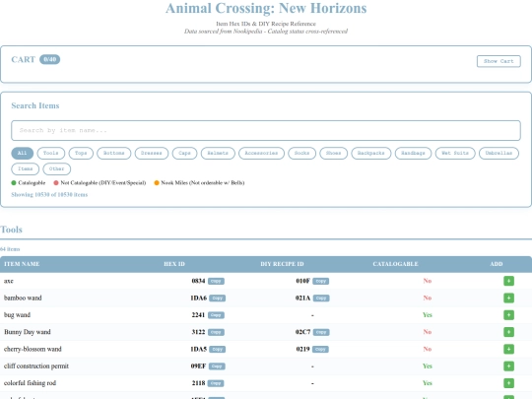532x399 pixels.
Task: Add bamboo wand to the cart
Action: click(508, 298)
